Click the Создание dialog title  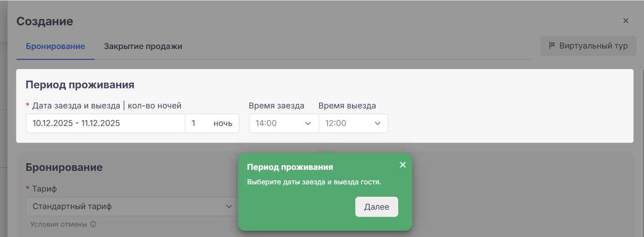(45, 21)
